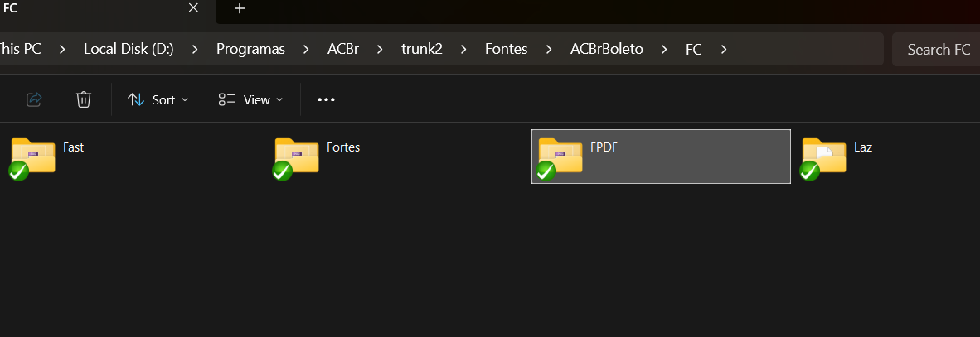The width and height of the screenshot is (980, 337).
Task: Expand chevron after Local Disk (D:)
Action: click(x=195, y=50)
